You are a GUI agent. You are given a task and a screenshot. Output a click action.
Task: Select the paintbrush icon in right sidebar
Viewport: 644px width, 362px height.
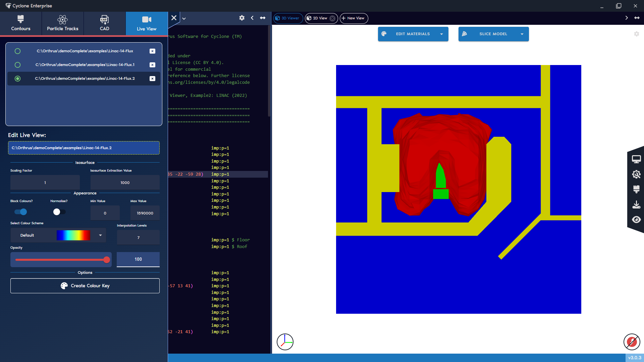637,189
